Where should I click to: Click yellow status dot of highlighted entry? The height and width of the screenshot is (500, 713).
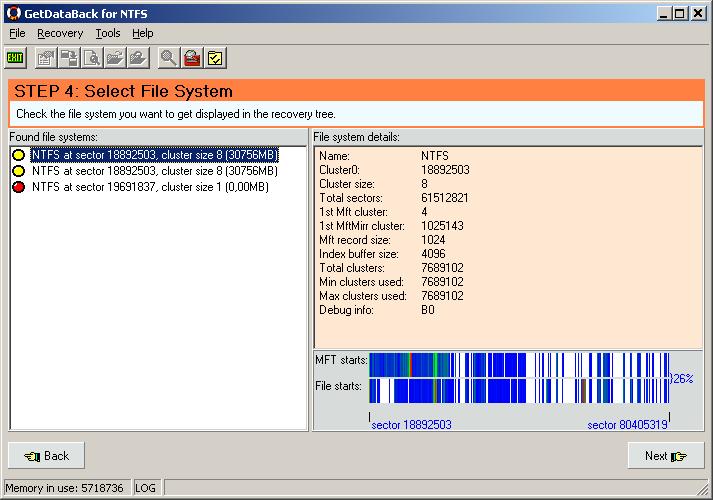pyautogui.click(x=19, y=155)
